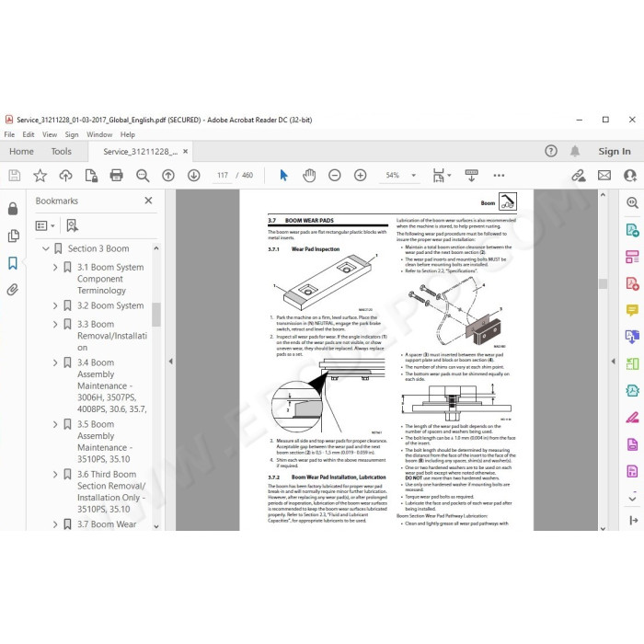Screen dimensions: 644x644
Task: Upload file to cloud icon
Action: pos(65,176)
